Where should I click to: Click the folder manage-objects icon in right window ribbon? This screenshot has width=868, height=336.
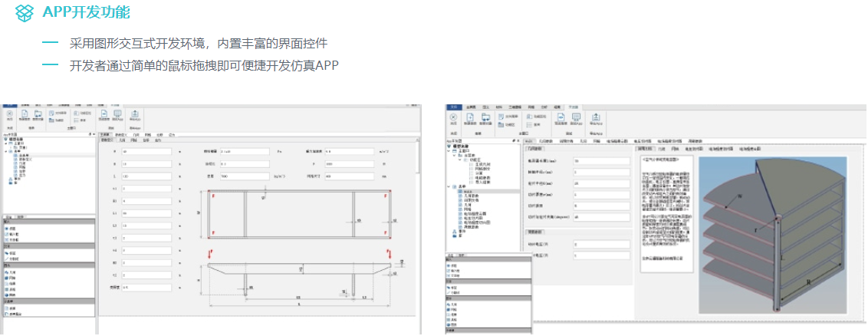[485, 117]
